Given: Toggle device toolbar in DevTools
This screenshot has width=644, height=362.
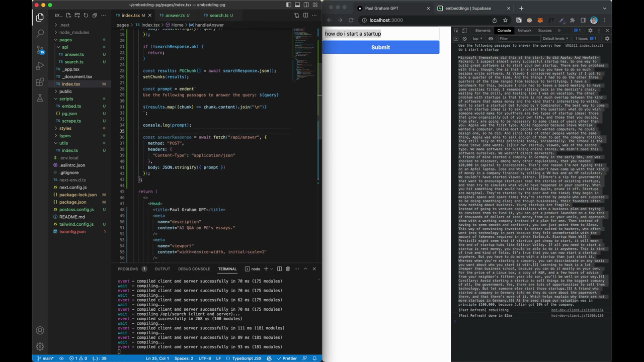Looking at the screenshot, I should click(465, 31).
